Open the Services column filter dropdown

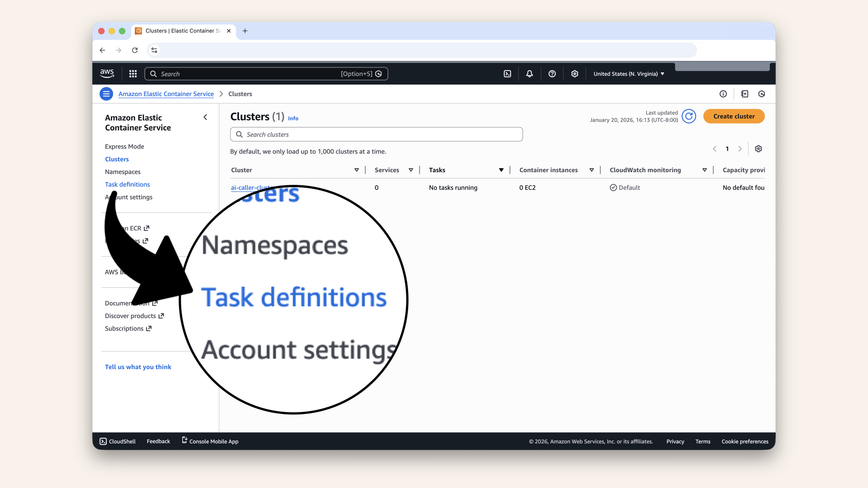[411, 170]
